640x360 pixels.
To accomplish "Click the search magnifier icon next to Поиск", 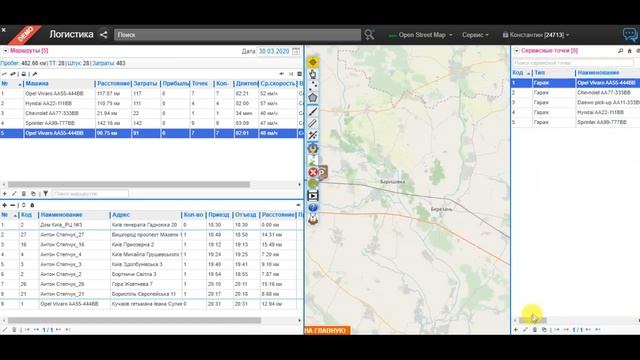I will pyautogui.click(x=369, y=35).
